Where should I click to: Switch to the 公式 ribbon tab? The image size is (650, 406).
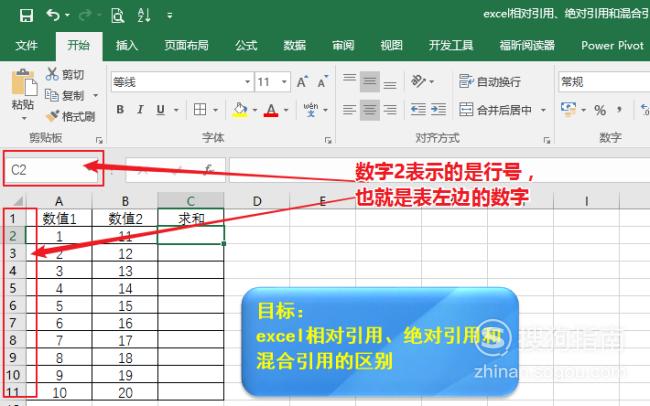pyautogui.click(x=246, y=45)
